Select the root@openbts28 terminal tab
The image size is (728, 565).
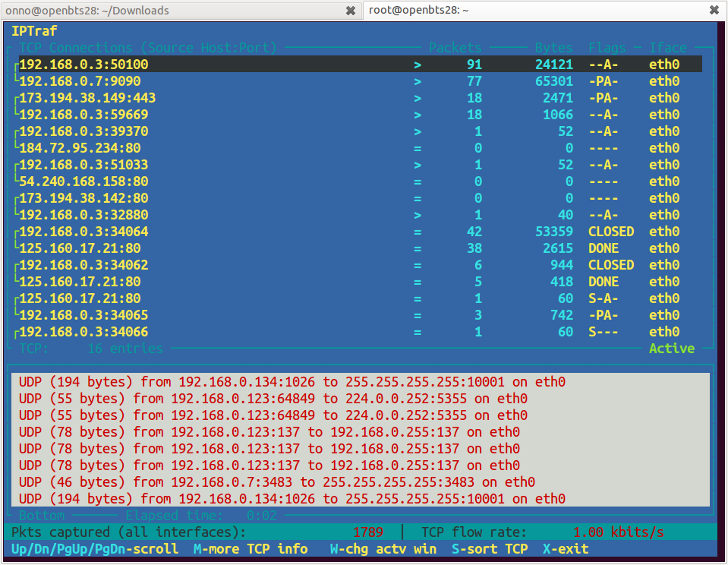[418, 11]
